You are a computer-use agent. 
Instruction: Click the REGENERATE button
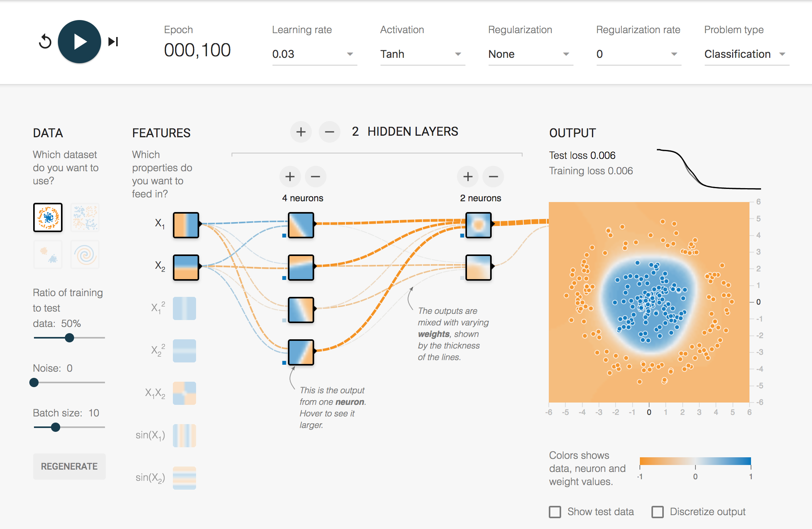point(69,466)
